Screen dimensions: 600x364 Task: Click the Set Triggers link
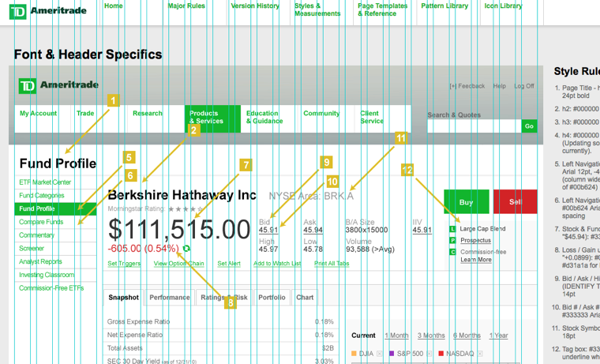(x=125, y=264)
